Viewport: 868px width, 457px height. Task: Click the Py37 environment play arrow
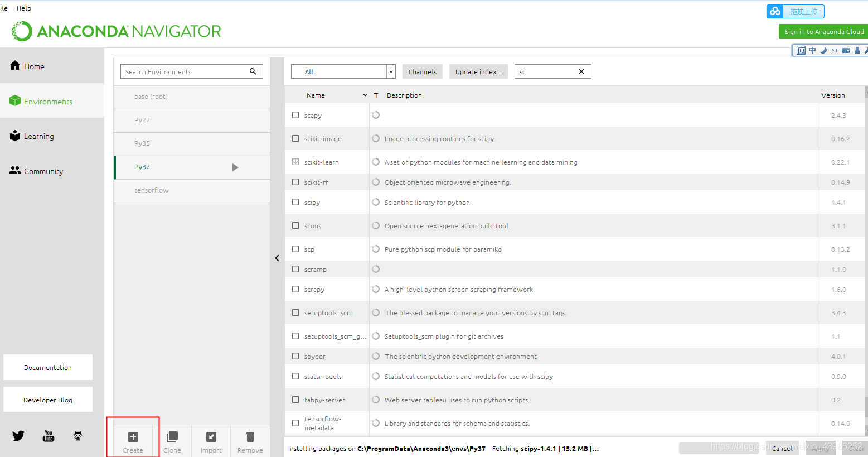tap(235, 167)
